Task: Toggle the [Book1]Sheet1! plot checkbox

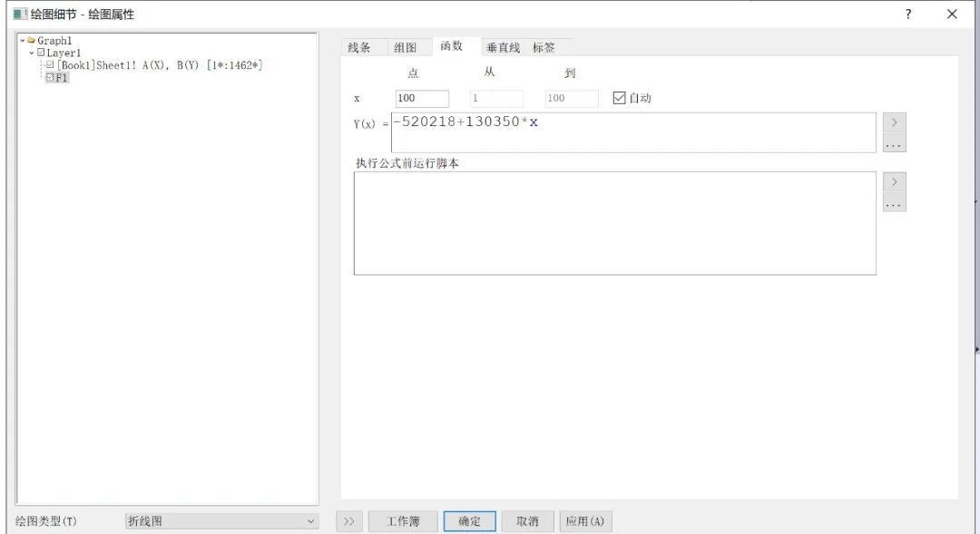Action: coord(50,65)
